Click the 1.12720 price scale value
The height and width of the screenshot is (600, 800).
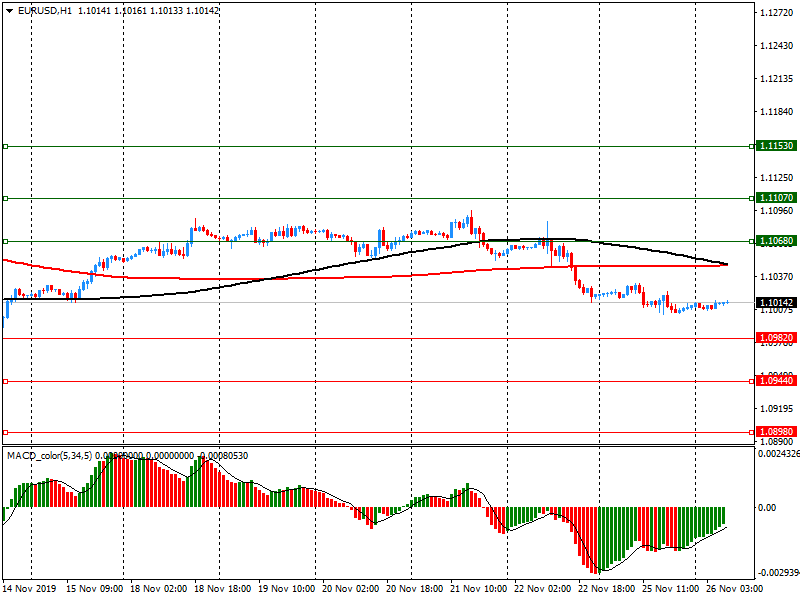777,13
